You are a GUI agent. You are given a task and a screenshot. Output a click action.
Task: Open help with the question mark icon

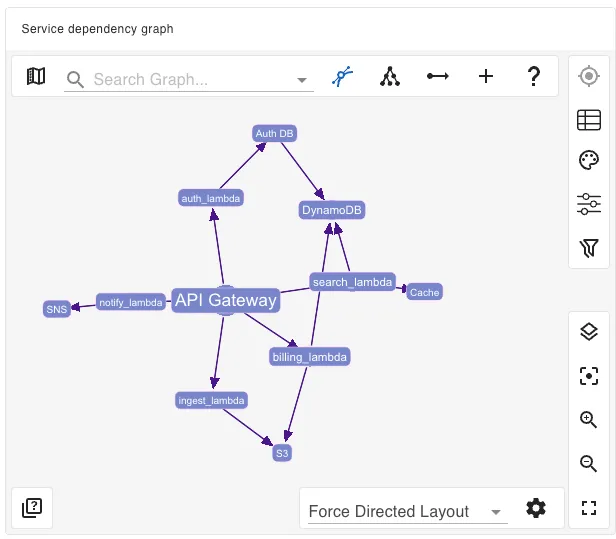[x=534, y=76]
